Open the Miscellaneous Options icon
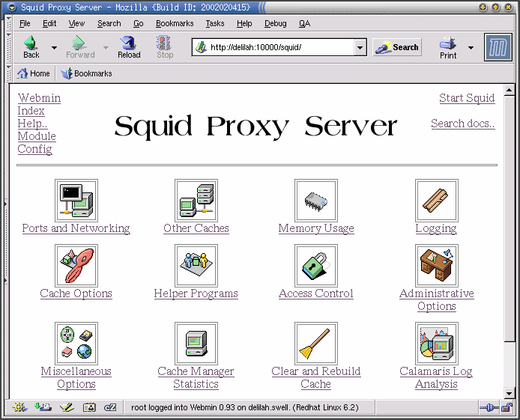 [x=76, y=344]
